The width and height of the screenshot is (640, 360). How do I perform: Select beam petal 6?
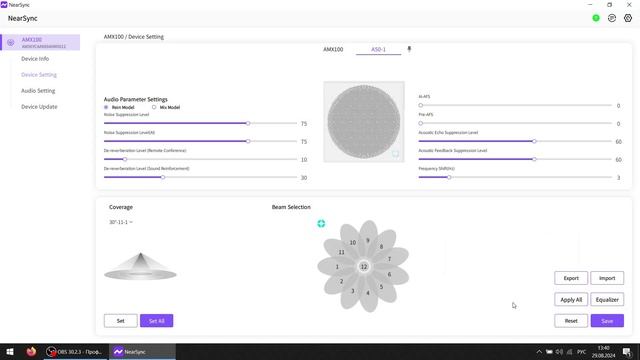(389, 274)
